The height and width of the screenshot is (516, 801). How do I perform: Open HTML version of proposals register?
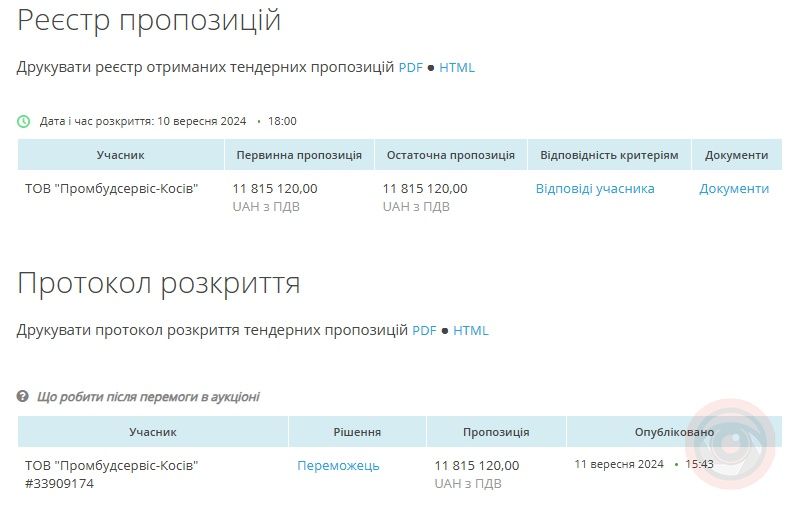(457, 67)
